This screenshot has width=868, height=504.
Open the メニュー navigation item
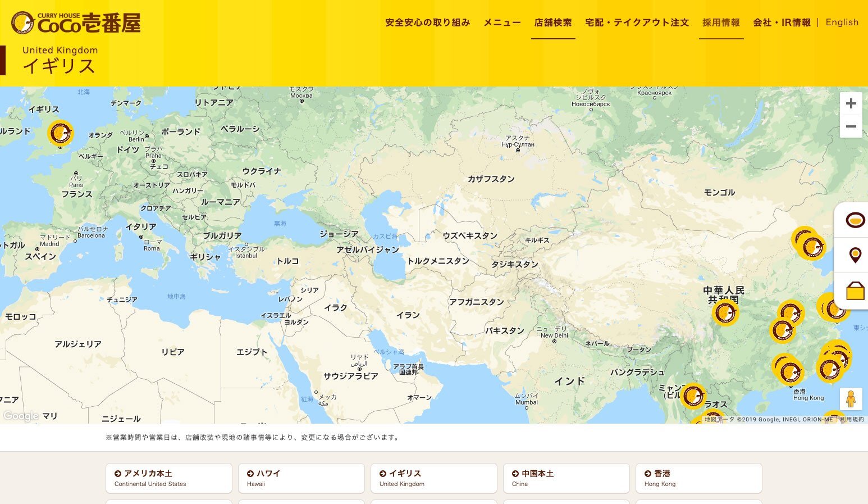point(502,22)
